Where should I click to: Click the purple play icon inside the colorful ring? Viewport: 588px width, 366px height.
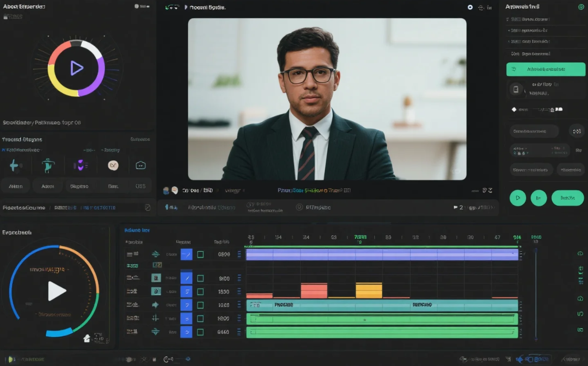[x=76, y=68]
